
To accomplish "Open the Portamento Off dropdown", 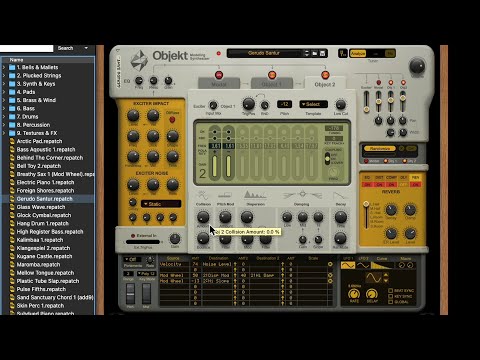I will (x=133, y=259).
